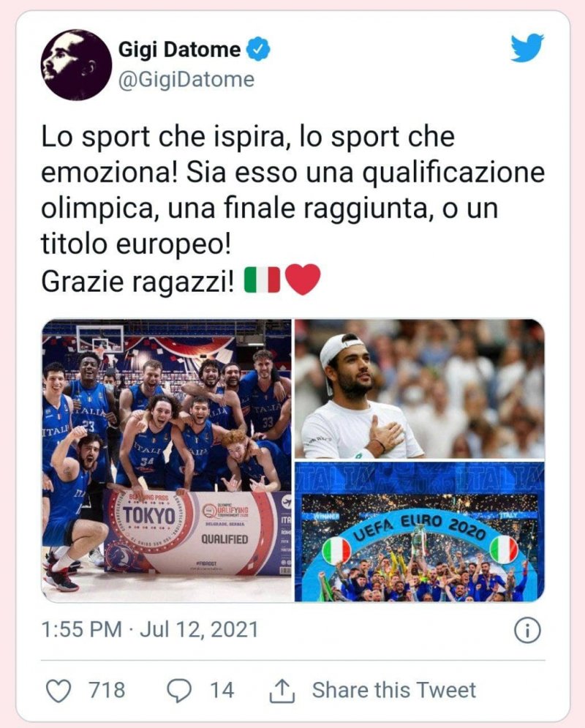The image size is (585, 728).
Task: Open the UEFA Euro 2020 celebration photo
Action: point(420,532)
